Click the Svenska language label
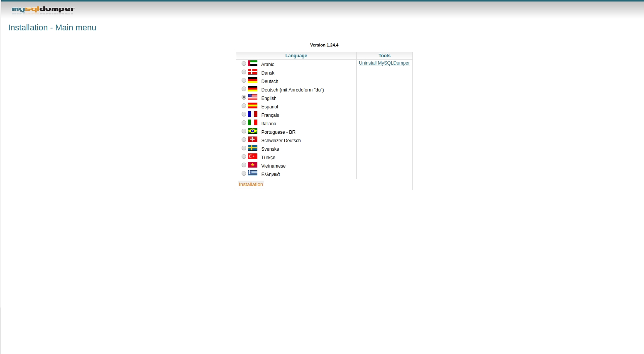This screenshot has height=354, width=644. pyautogui.click(x=270, y=149)
